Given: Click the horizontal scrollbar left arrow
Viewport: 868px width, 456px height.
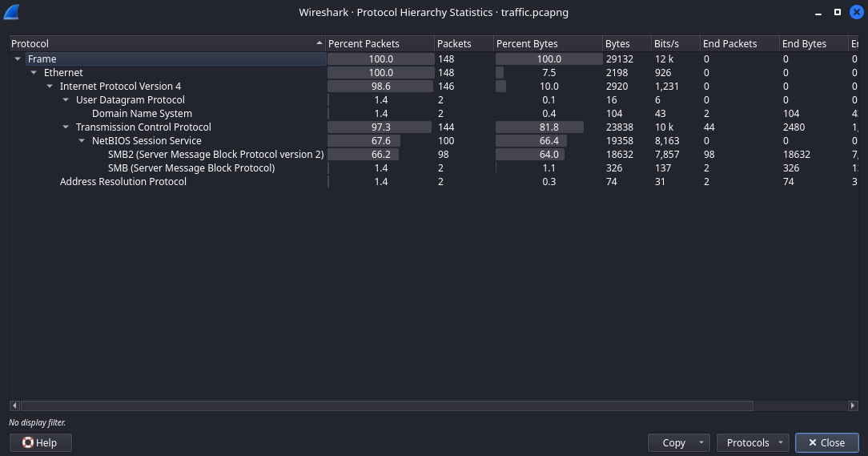Looking at the screenshot, I should coord(14,406).
